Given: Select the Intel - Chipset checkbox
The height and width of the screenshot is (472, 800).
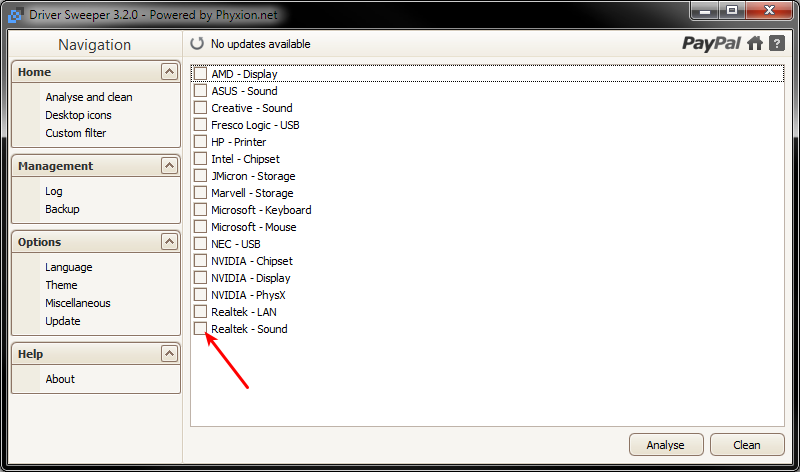Looking at the screenshot, I should tap(201, 159).
